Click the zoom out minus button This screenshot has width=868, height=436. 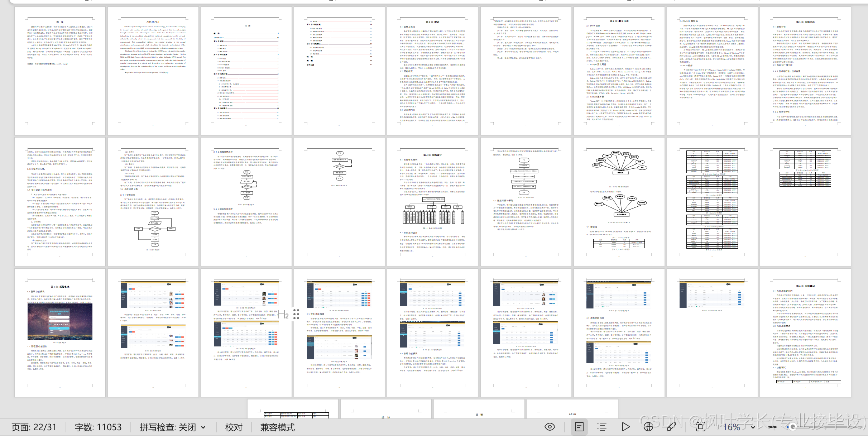772,427
